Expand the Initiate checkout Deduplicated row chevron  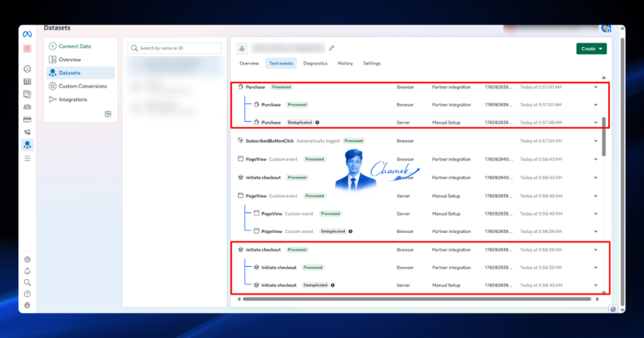(596, 285)
